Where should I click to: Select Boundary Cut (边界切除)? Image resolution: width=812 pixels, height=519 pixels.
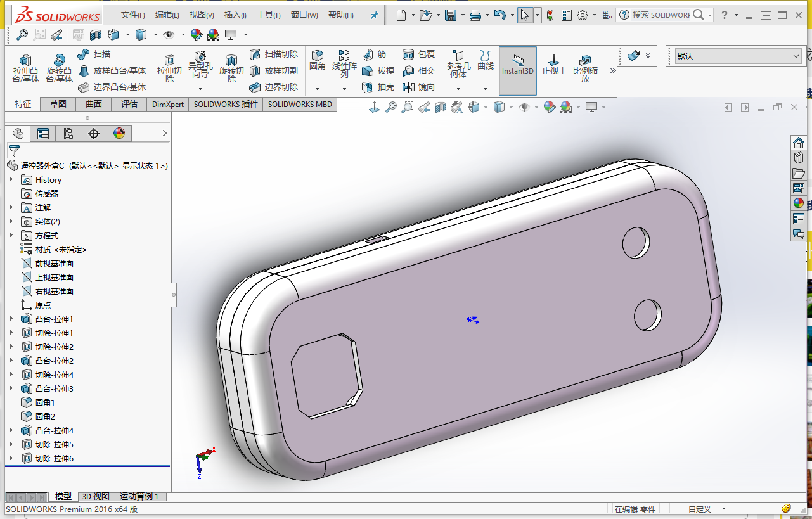point(273,87)
